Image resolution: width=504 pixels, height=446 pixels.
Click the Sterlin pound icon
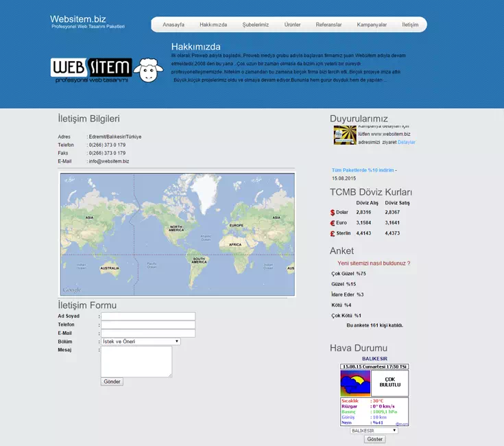333,234
